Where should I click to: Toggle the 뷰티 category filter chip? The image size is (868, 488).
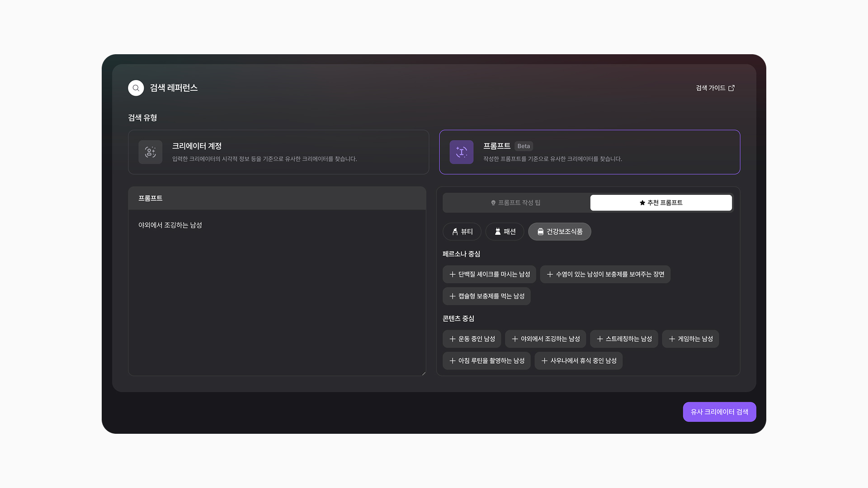(462, 231)
